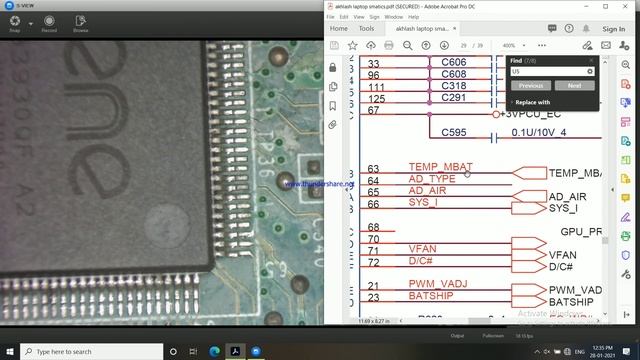The height and width of the screenshot is (360, 640).
Task: Click the Fullscreen option in S-VIEW status bar
Action: pos(493,336)
